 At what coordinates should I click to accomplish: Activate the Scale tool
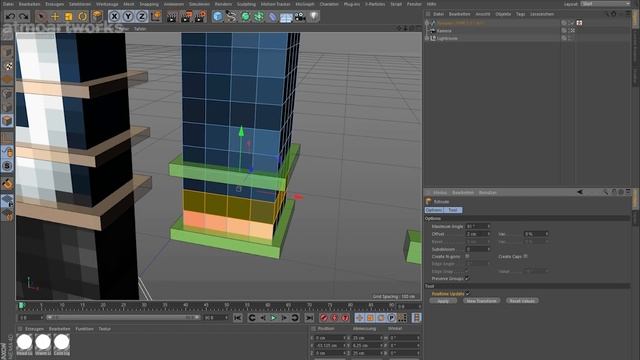coord(69,17)
